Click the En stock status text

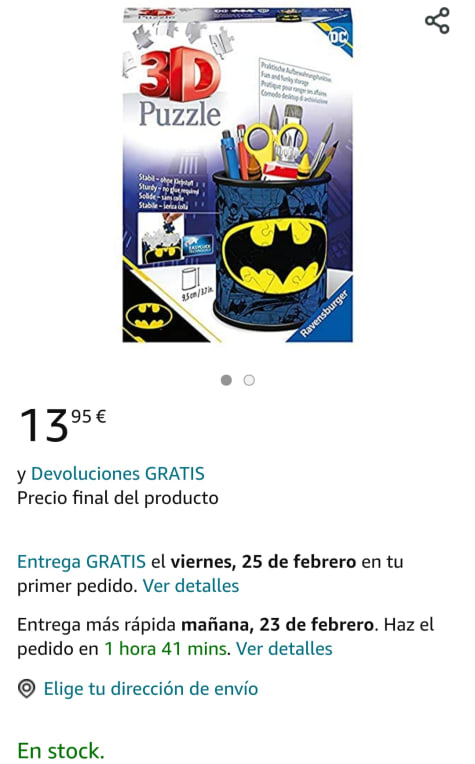61,750
